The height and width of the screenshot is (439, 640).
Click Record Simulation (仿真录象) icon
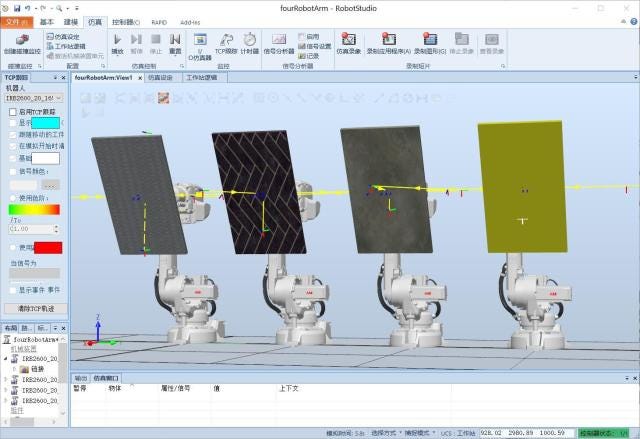point(349,40)
